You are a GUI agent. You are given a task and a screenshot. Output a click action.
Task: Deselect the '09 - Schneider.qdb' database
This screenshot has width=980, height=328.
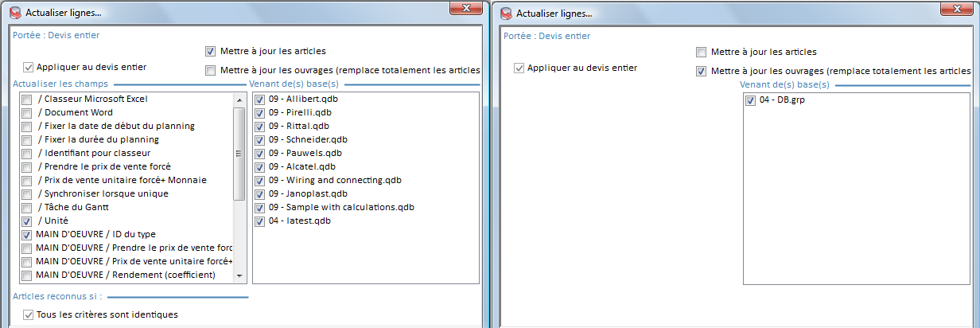260,140
